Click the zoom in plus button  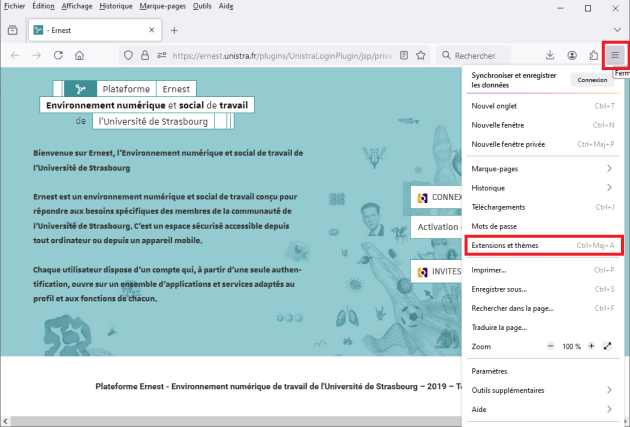tap(590, 346)
